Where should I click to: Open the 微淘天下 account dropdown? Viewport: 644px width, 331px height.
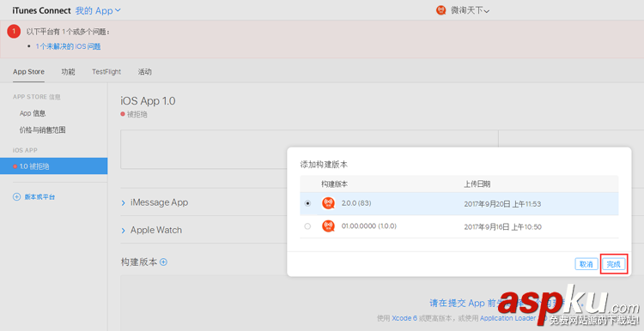pyautogui.click(x=470, y=10)
